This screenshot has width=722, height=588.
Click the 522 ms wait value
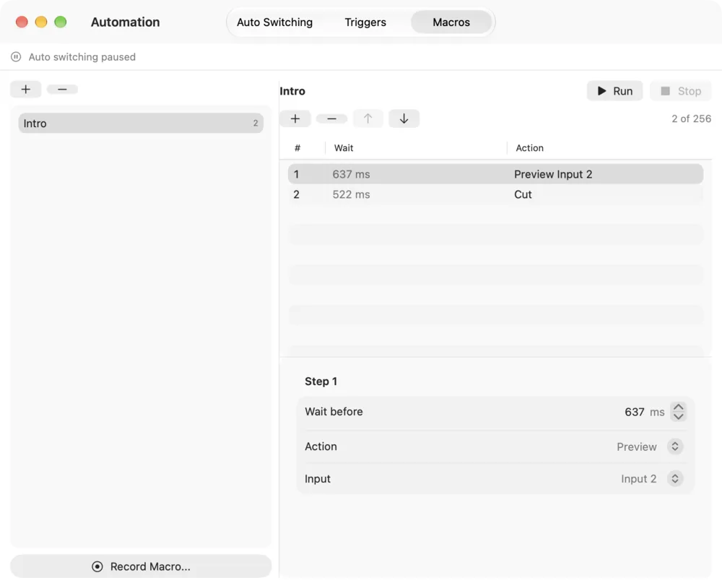point(352,194)
